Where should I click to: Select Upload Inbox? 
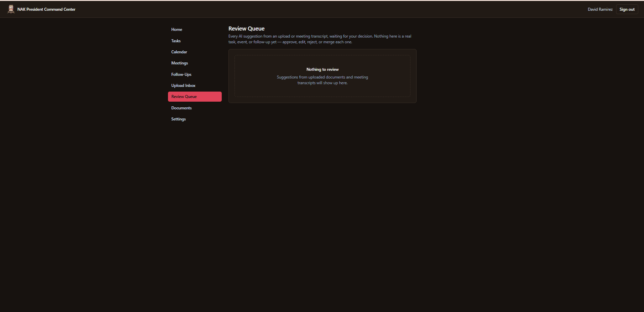point(195,86)
